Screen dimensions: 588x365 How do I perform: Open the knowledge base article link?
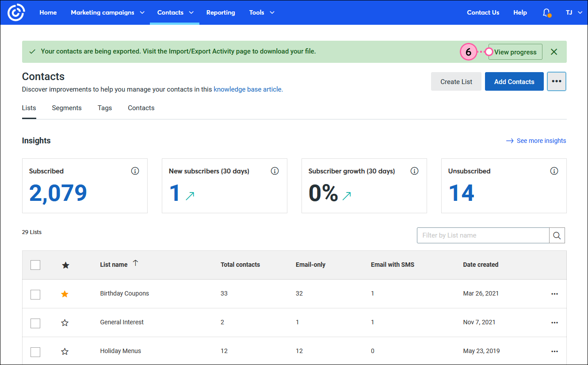point(248,89)
